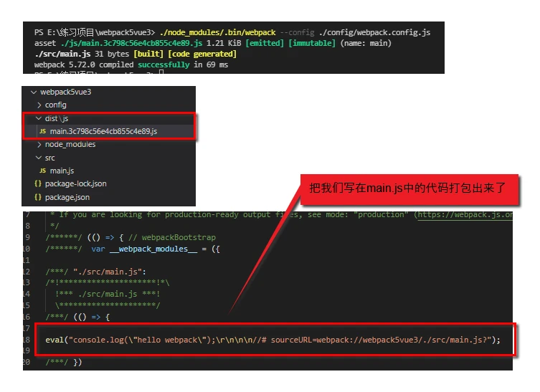Click --config flag in terminal command
540x392 pixels.
[x=297, y=33]
